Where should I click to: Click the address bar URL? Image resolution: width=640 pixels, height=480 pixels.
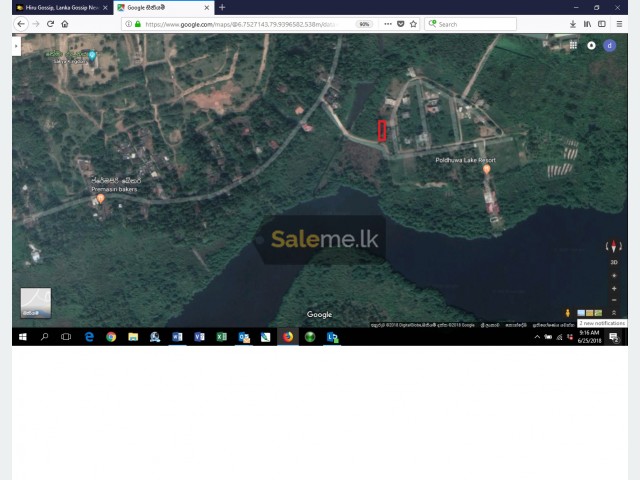click(241, 24)
